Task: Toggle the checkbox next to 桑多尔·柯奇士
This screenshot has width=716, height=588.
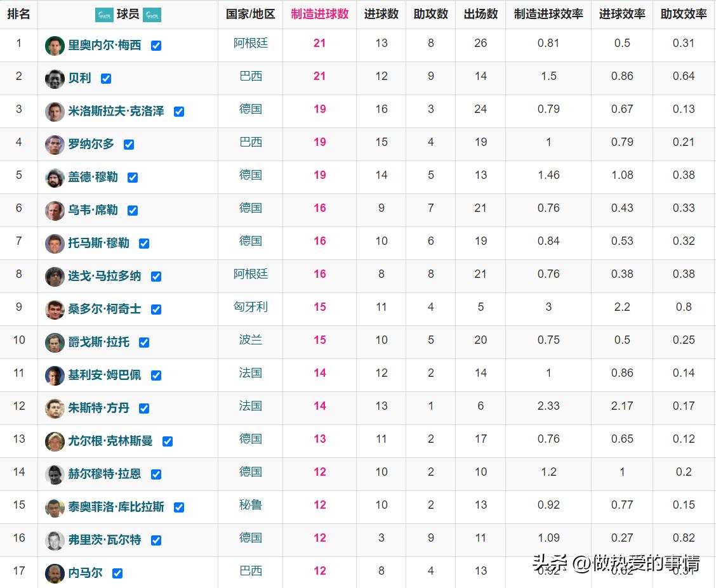Action: [x=156, y=309]
